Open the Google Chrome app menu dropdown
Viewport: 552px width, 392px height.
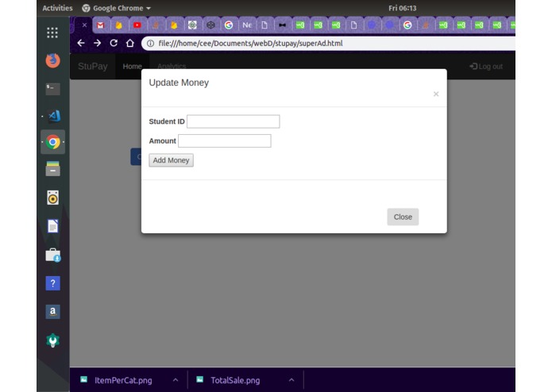point(116,8)
